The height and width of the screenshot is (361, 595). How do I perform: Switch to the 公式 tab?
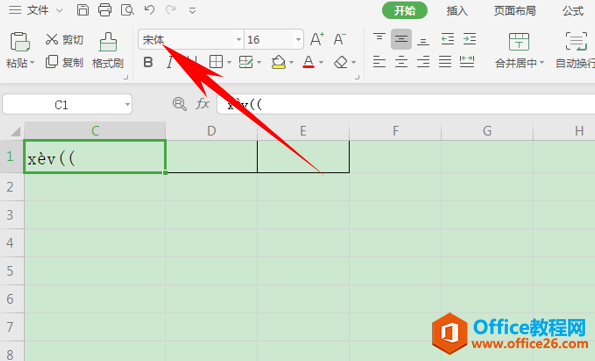573,11
